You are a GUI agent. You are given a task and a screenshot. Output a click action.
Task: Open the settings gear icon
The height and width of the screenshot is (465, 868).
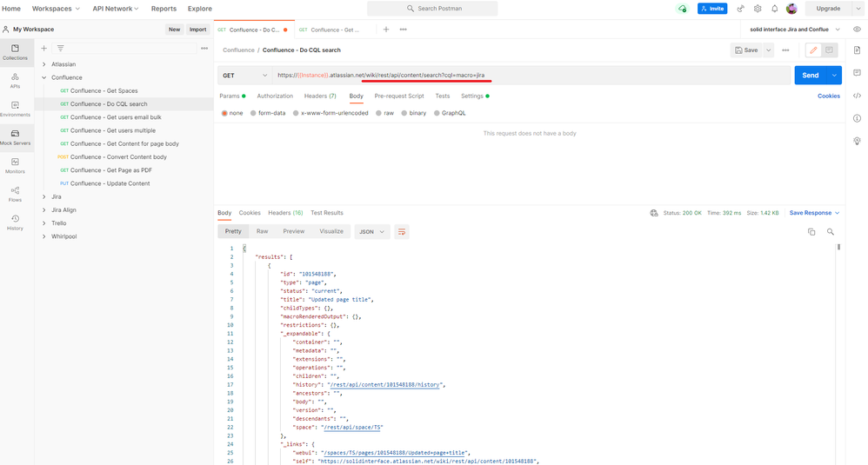[x=758, y=9]
